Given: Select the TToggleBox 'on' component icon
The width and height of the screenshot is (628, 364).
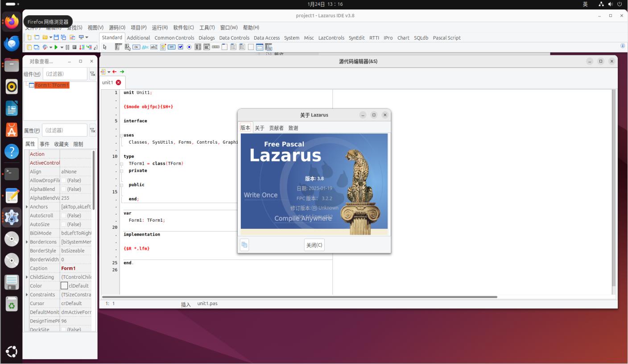Looking at the screenshot, I should [x=172, y=47].
